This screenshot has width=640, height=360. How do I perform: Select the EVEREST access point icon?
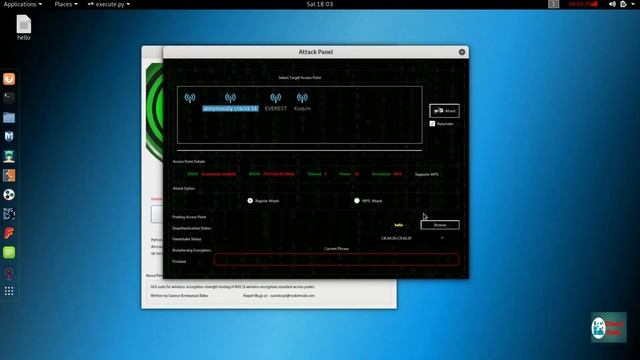276,98
